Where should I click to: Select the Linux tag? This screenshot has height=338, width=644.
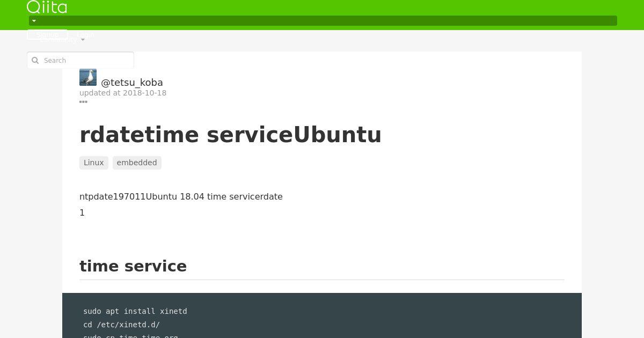pyautogui.click(x=94, y=163)
